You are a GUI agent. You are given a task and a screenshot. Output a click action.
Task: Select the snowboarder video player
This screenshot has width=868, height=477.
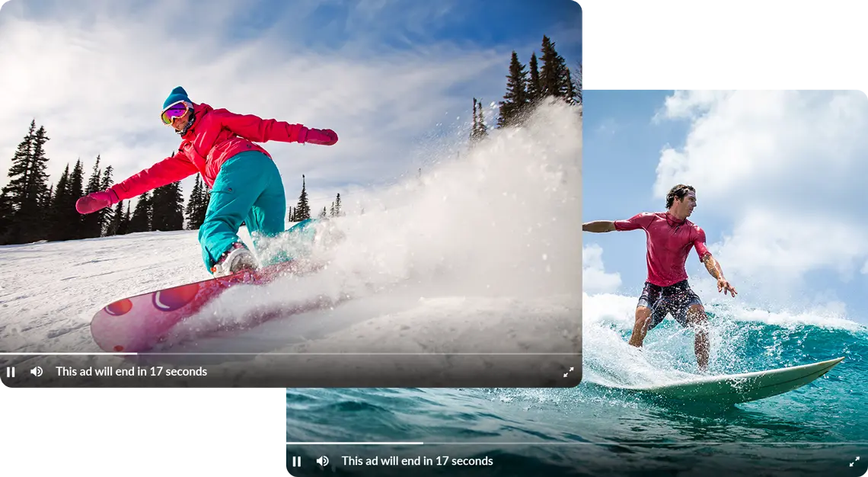click(x=291, y=194)
